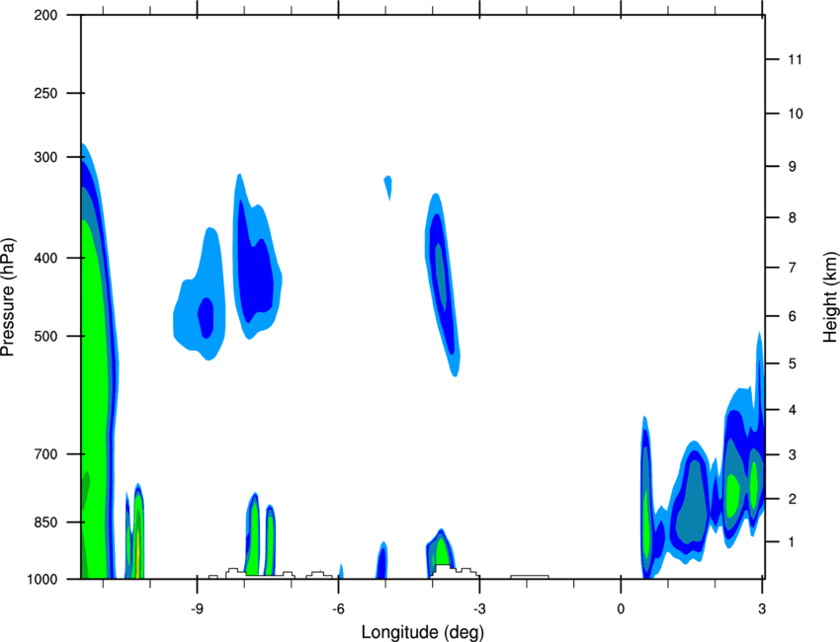The image size is (840, 642).
Task: Click the 0 longitude tick label
Action: pos(621,609)
